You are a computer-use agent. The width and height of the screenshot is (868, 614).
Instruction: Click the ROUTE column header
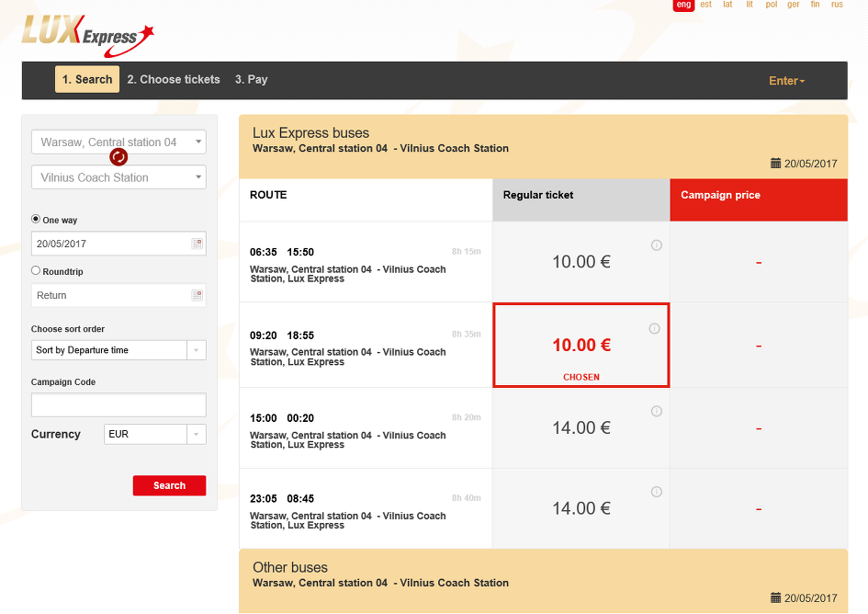tap(366, 200)
